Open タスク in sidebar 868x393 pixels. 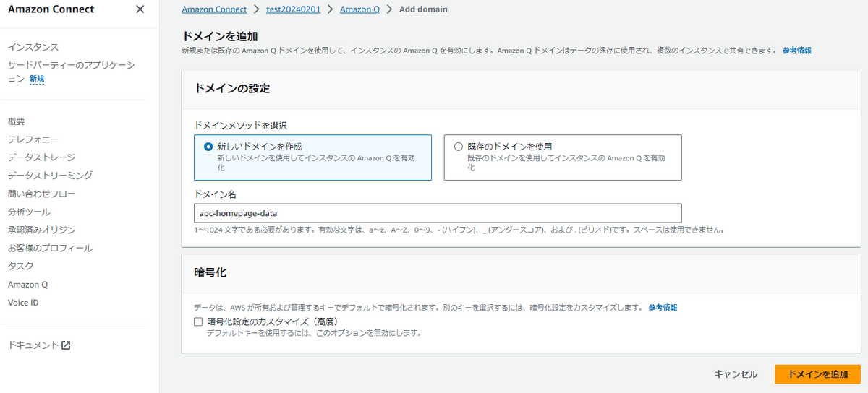(21, 266)
